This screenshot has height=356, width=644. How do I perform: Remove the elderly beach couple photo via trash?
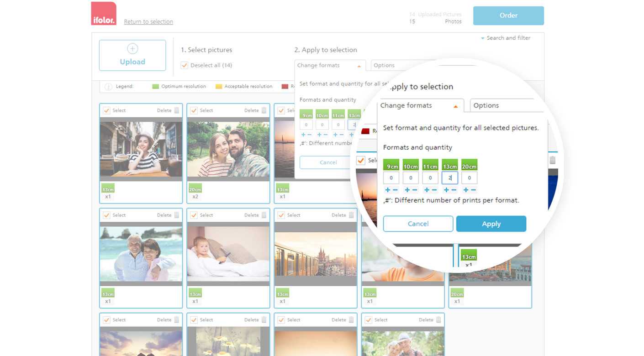pos(176,215)
